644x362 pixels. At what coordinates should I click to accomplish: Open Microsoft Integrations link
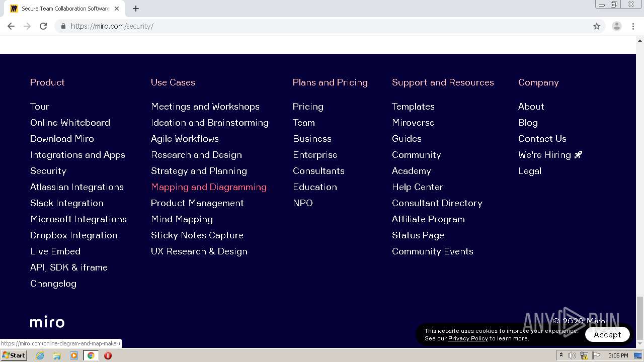[78, 219]
